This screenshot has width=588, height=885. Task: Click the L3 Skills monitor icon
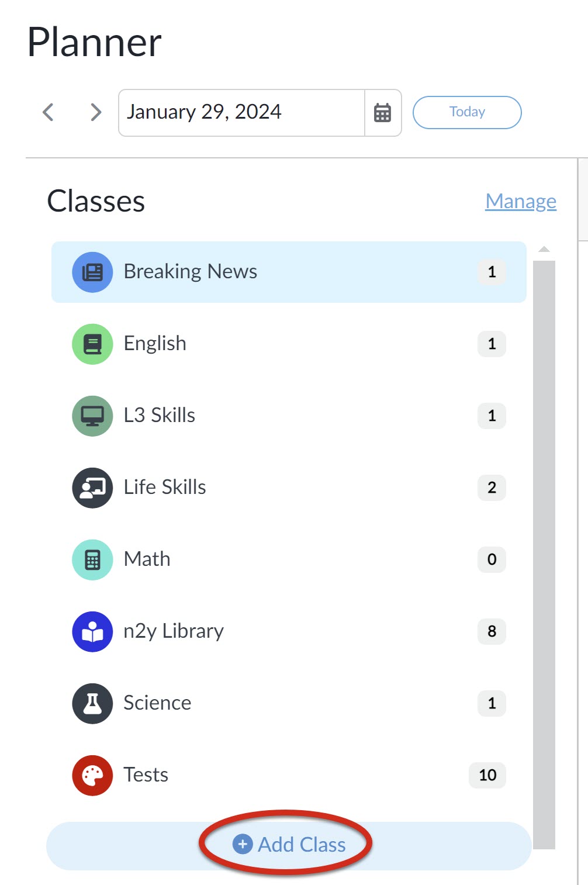[92, 416]
